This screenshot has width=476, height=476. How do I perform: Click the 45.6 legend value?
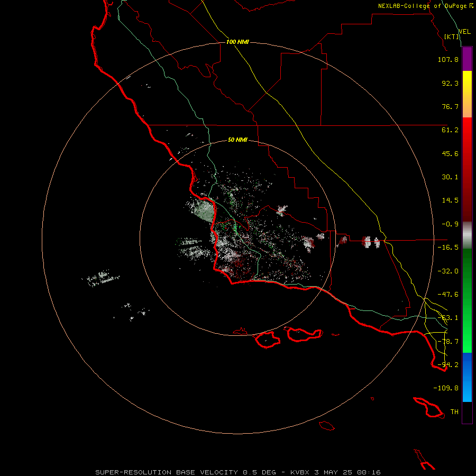tap(450, 153)
